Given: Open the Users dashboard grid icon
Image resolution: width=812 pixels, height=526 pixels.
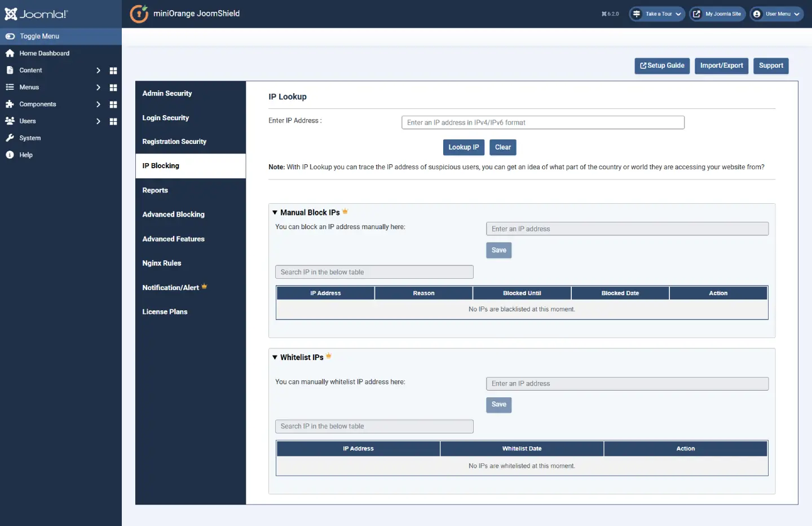Looking at the screenshot, I should click(x=113, y=121).
